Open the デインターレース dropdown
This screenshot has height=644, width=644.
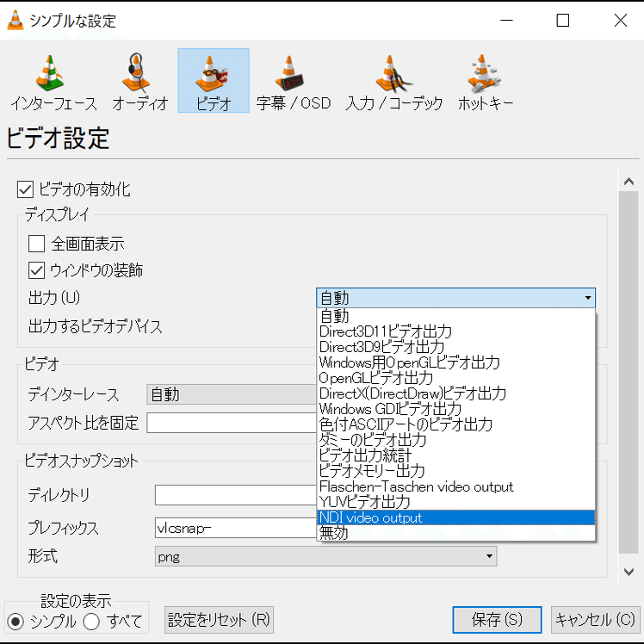click(232, 394)
